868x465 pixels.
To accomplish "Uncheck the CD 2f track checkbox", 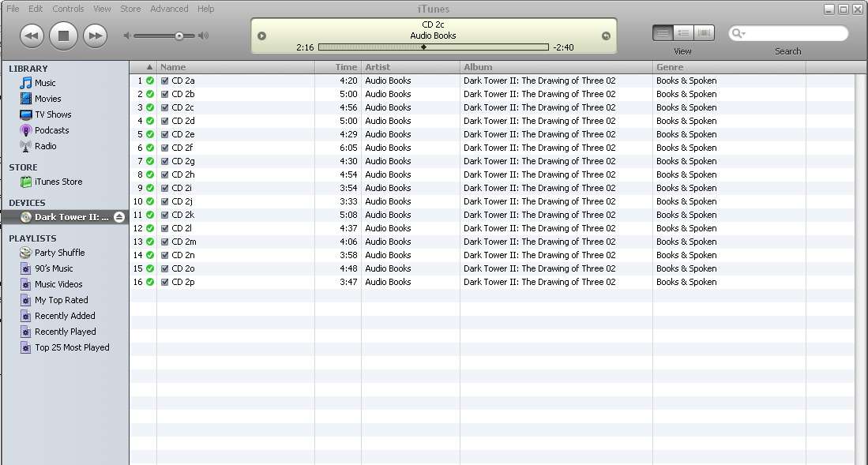I will (x=164, y=148).
